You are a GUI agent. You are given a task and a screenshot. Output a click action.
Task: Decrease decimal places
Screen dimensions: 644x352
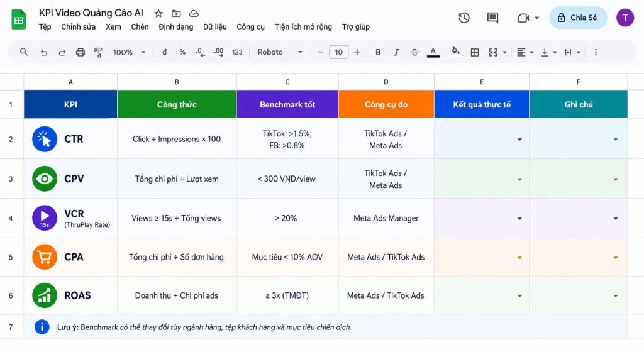(201, 52)
